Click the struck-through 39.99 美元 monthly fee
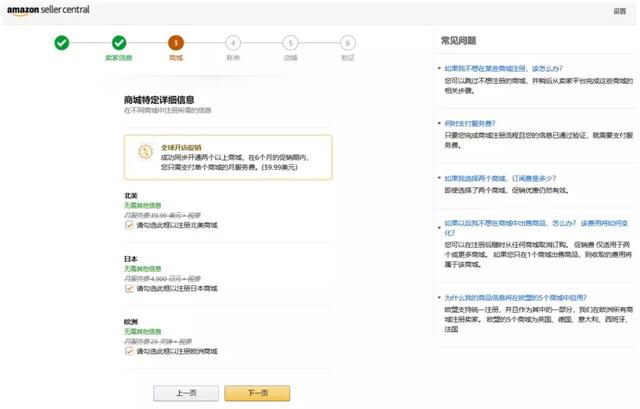The width and height of the screenshot is (640, 409). point(162,215)
